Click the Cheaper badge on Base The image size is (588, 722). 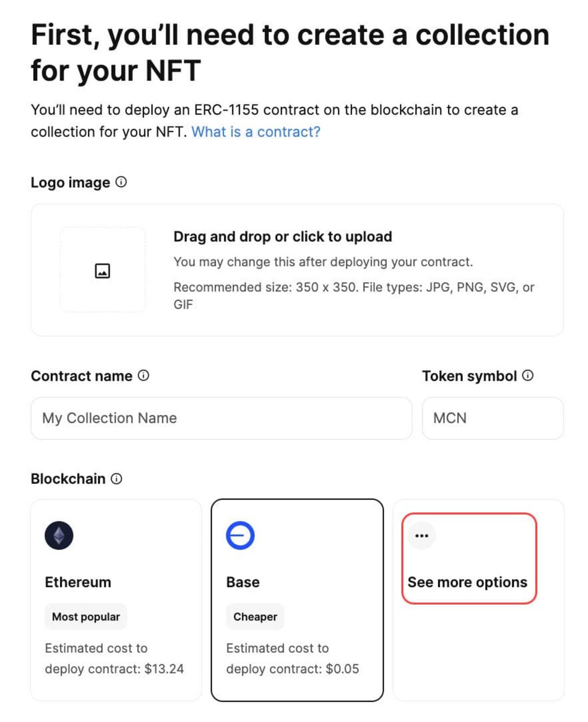tap(255, 616)
